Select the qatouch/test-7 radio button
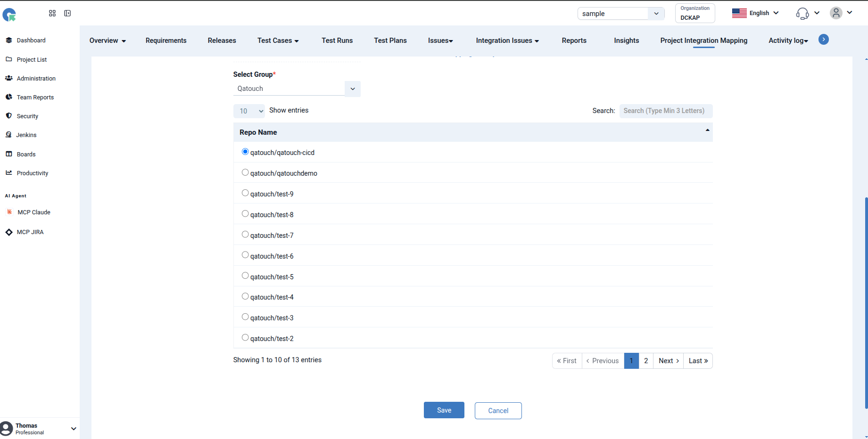 click(245, 235)
